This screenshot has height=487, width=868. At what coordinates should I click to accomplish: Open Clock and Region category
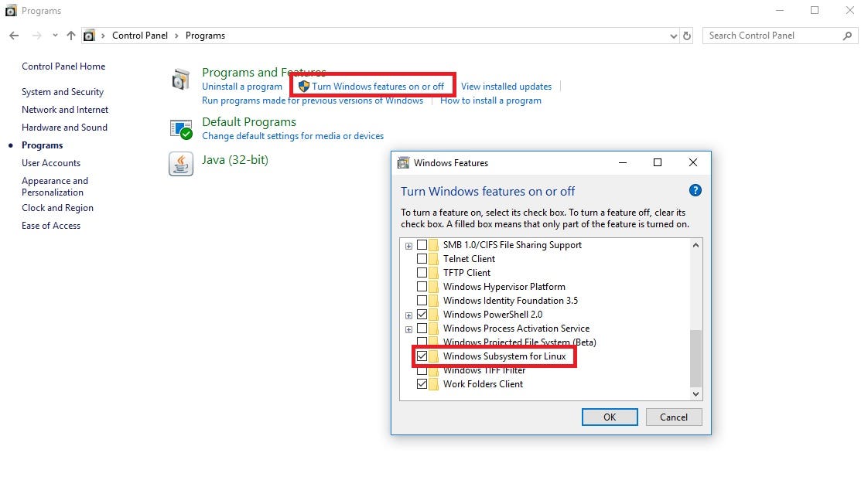point(57,207)
